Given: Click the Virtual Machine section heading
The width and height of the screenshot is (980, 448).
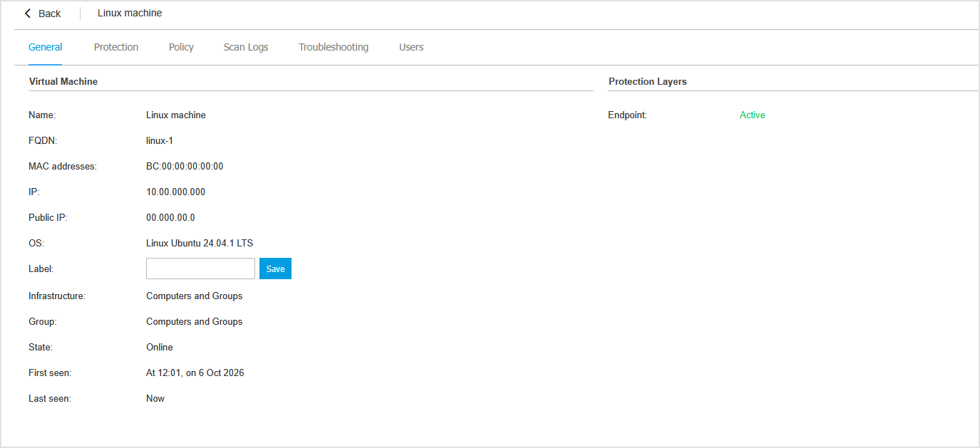Looking at the screenshot, I should coord(63,81).
